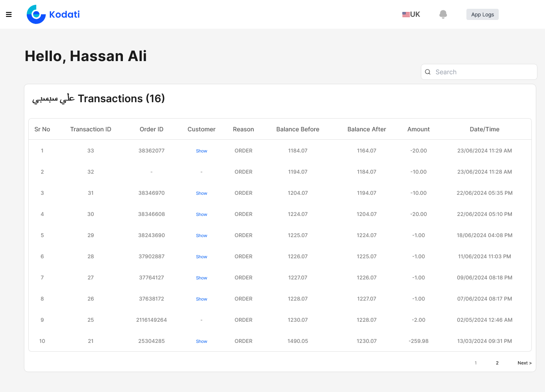Image resolution: width=545 pixels, height=392 pixels.
Task: Click the magnifier icon in the search box
Action: pyautogui.click(x=428, y=72)
